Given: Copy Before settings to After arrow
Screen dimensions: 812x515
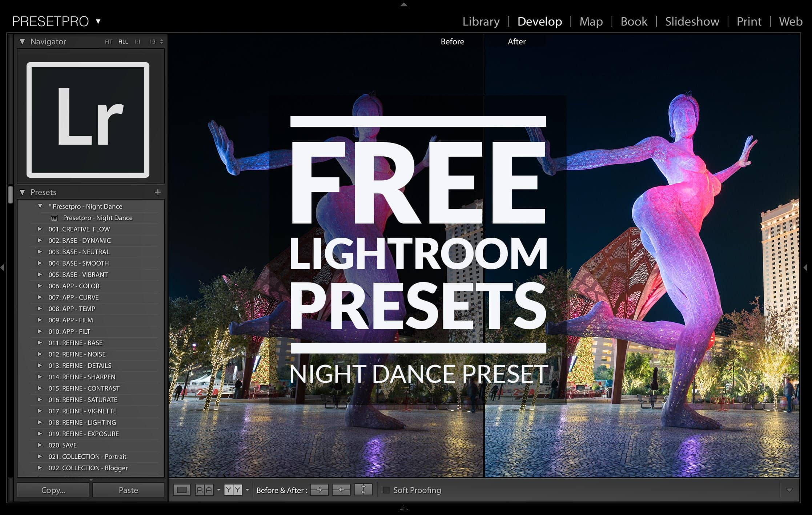Looking at the screenshot, I should tap(319, 490).
